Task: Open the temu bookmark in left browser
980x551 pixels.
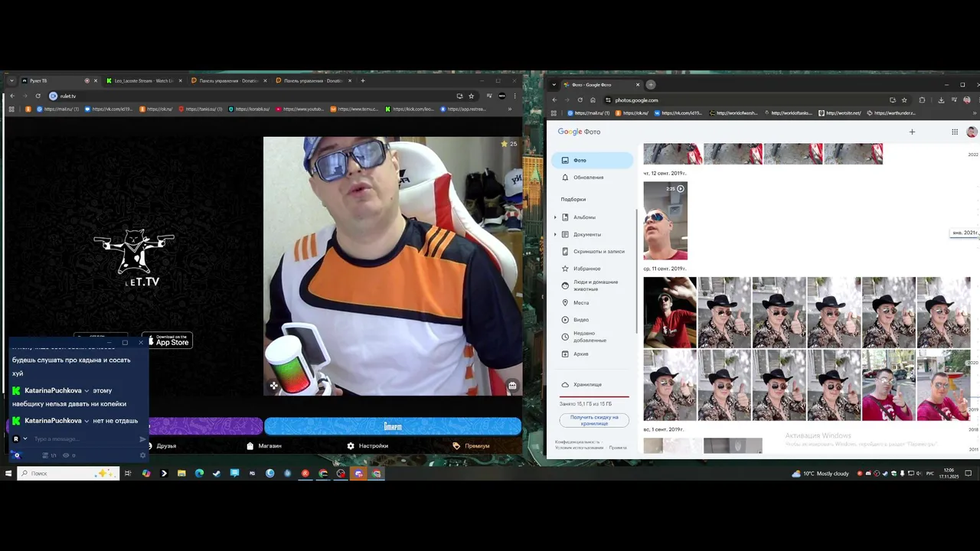Action: click(354, 109)
